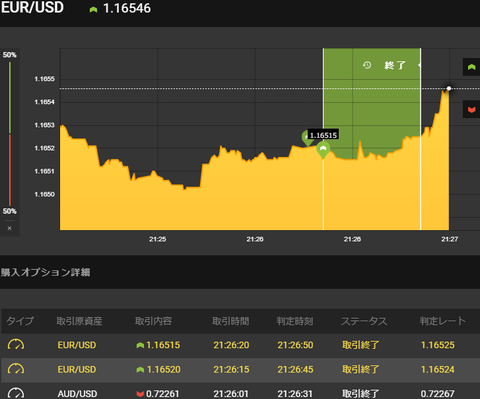480x399 pixels.
Task: Click the history clock icon beside 終了
Action: pos(367,65)
